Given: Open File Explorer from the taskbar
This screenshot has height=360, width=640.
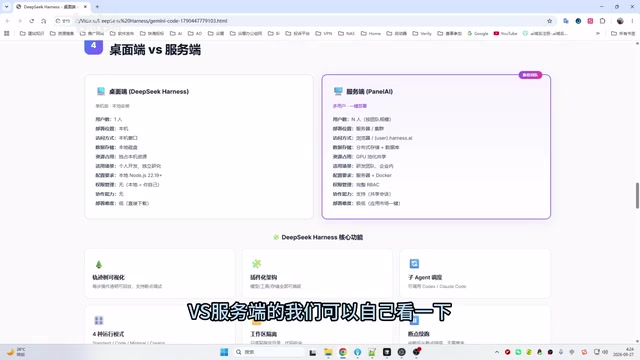Looking at the screenshot, I should tap(328, 352).
